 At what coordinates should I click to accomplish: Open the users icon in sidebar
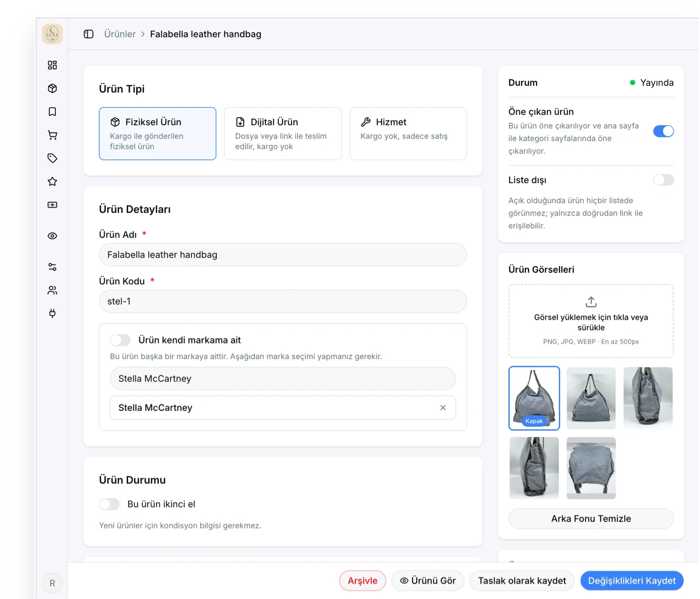[x=52, y=290]
